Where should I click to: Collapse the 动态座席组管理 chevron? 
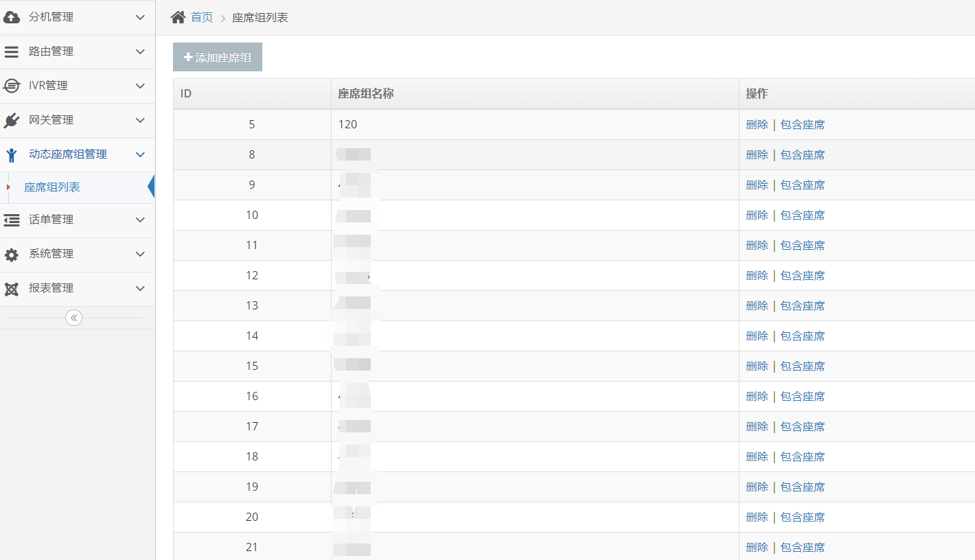click(140, 154)
